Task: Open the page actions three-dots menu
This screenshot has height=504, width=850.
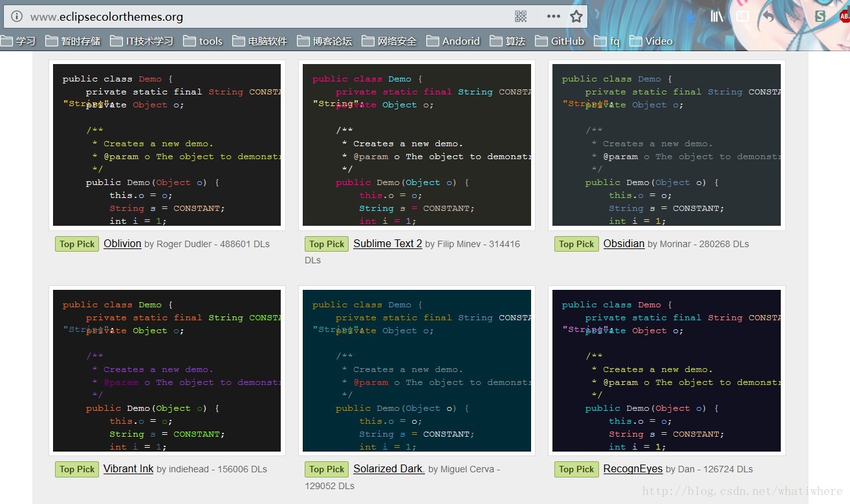Action: click(x=553, y=17)
